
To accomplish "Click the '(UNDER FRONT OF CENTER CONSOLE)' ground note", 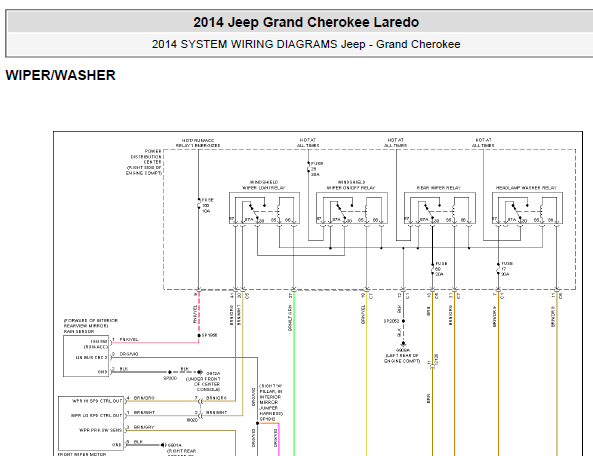I will 203,384.
